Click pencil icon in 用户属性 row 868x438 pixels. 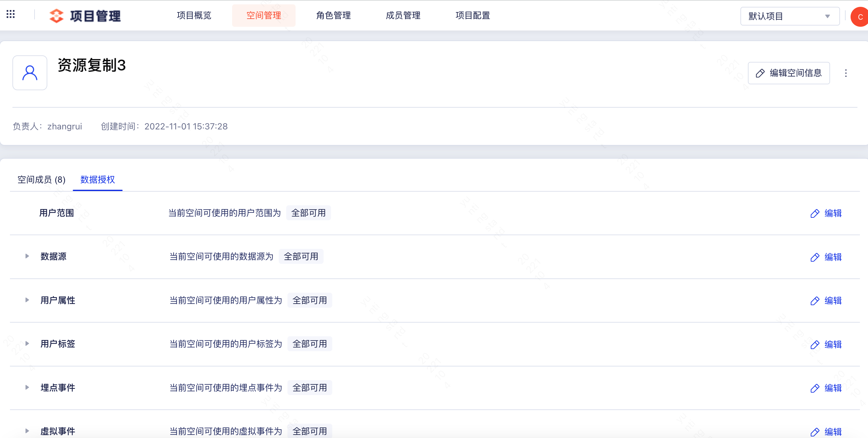click(814, 301)
